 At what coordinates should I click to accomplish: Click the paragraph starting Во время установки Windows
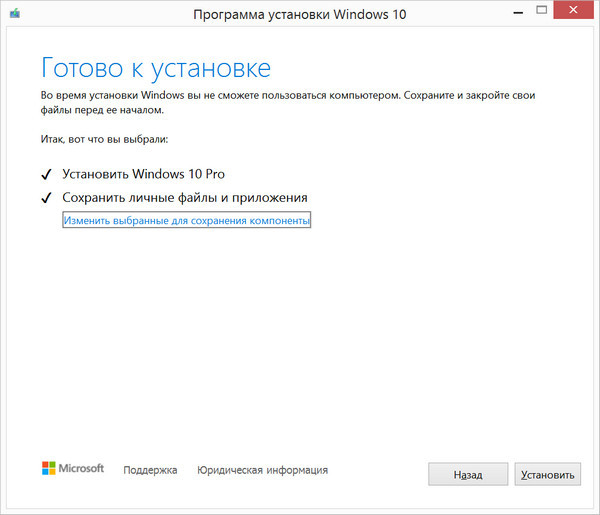[288, 103]
